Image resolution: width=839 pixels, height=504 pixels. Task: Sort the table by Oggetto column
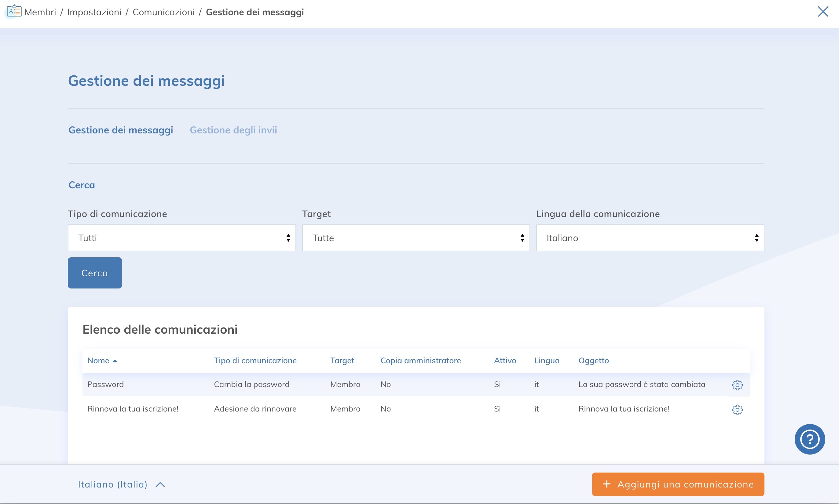click(593, 361)
